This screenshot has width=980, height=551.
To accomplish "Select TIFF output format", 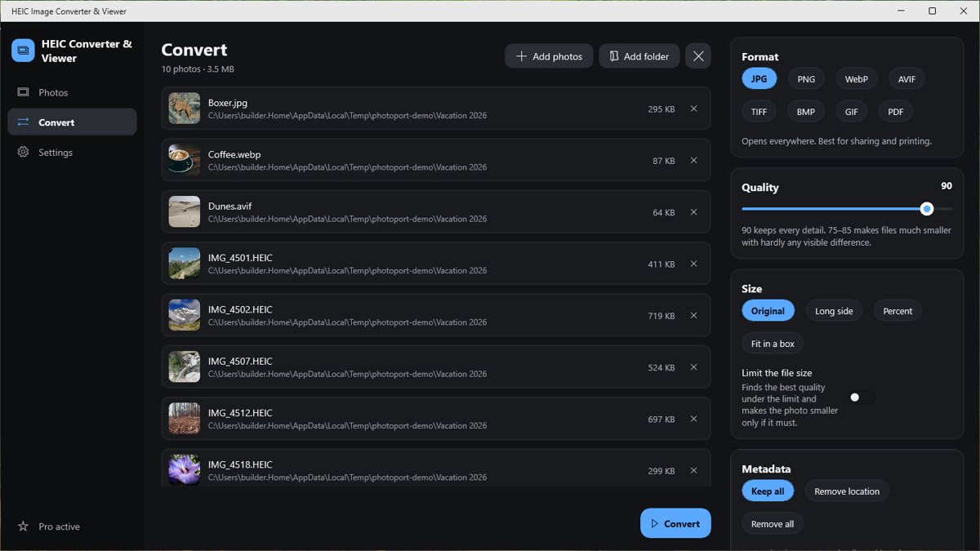I will [x=759, y=112].
